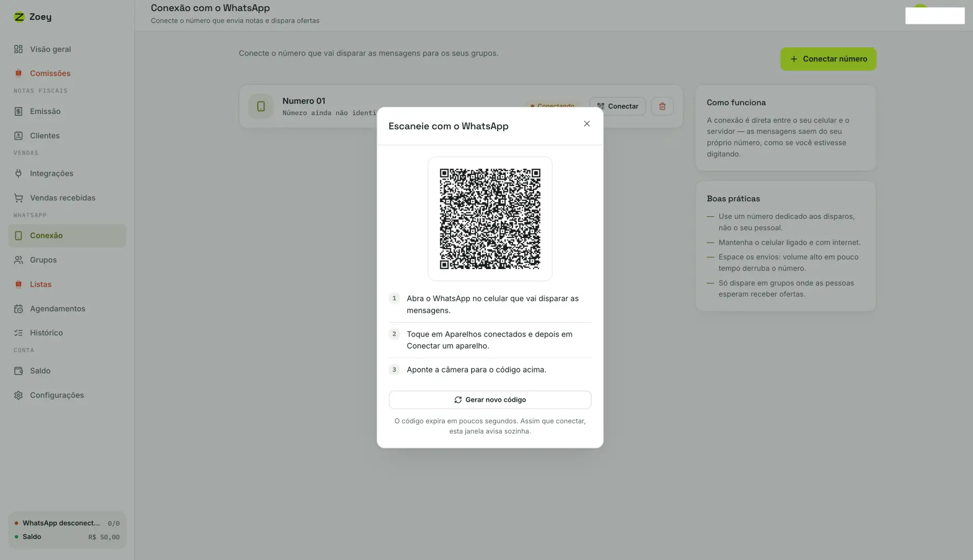Viewport: 973px width, 560px height.
Task: Go to Comissões menu item
Action: (67, 73)
